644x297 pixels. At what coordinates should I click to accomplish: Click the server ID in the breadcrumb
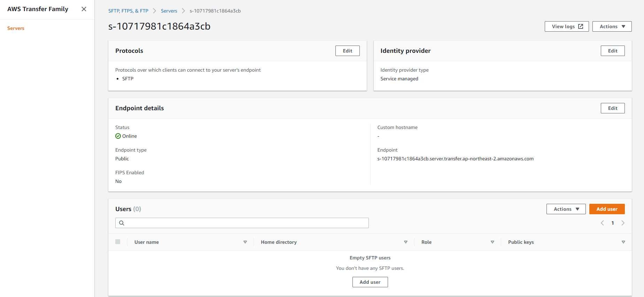click(215, 11)
